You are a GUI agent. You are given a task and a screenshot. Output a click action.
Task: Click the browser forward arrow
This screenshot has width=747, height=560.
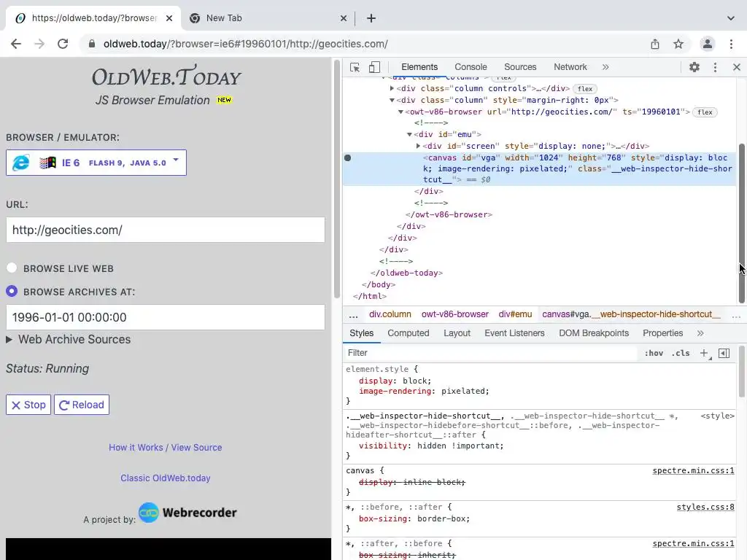(39, 44)
